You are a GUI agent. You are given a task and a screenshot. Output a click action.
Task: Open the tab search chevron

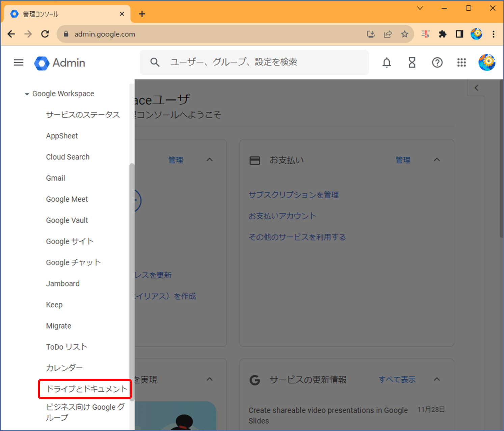420,8
